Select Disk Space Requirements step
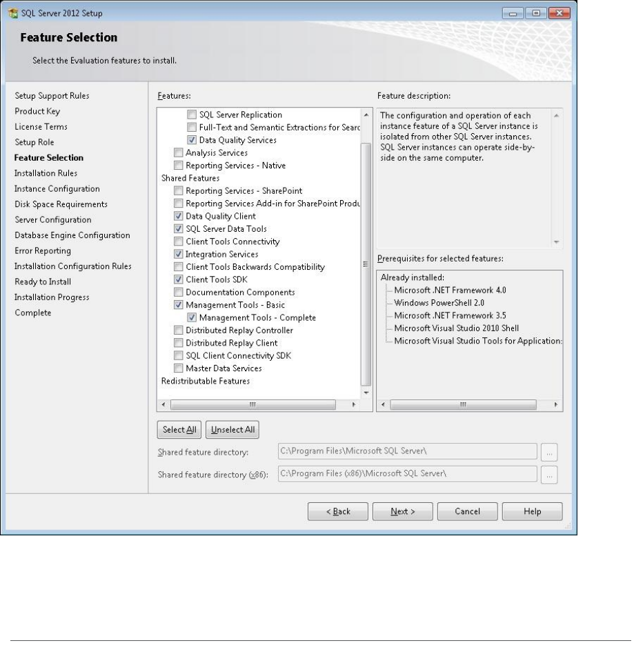 [61, 204]
